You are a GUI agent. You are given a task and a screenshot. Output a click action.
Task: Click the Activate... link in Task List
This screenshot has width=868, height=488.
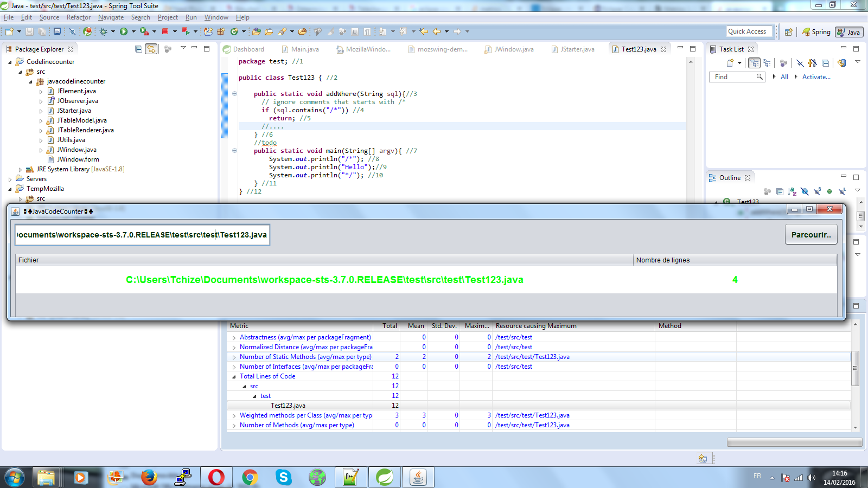pyautogui.click(x=816, y=77)
